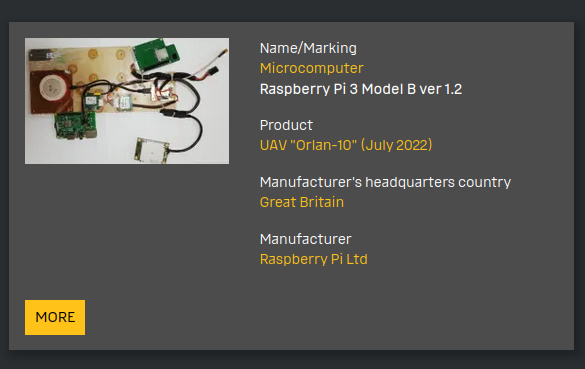585x369 pixels.
Task: Click the Manufacturer field label
Action: [x=306, y=239]
